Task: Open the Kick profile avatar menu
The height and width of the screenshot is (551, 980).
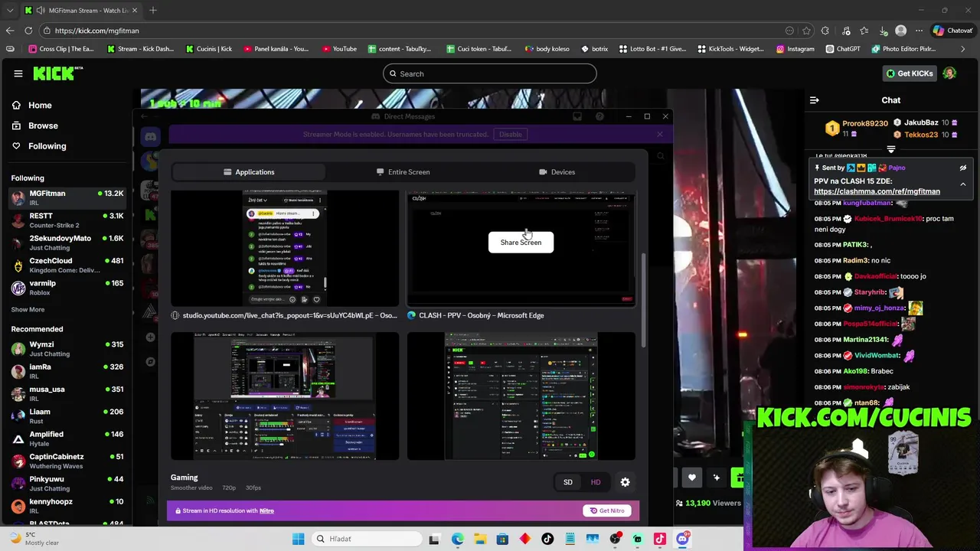Action: [x=949, y=73]
